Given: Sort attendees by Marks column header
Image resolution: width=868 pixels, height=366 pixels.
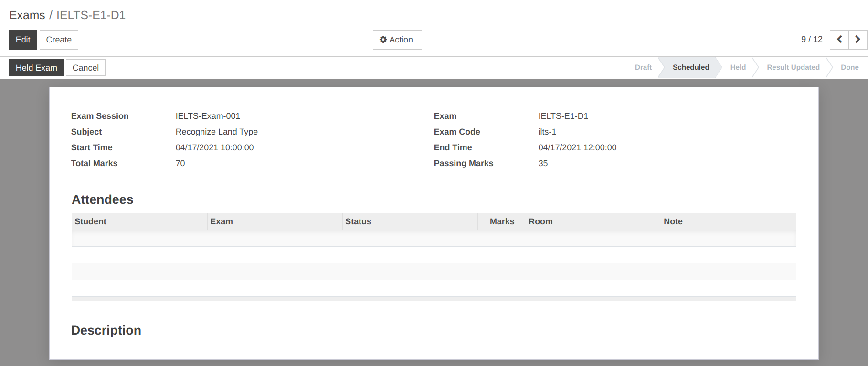Looking at the screenshot, I should click(502, 221).
